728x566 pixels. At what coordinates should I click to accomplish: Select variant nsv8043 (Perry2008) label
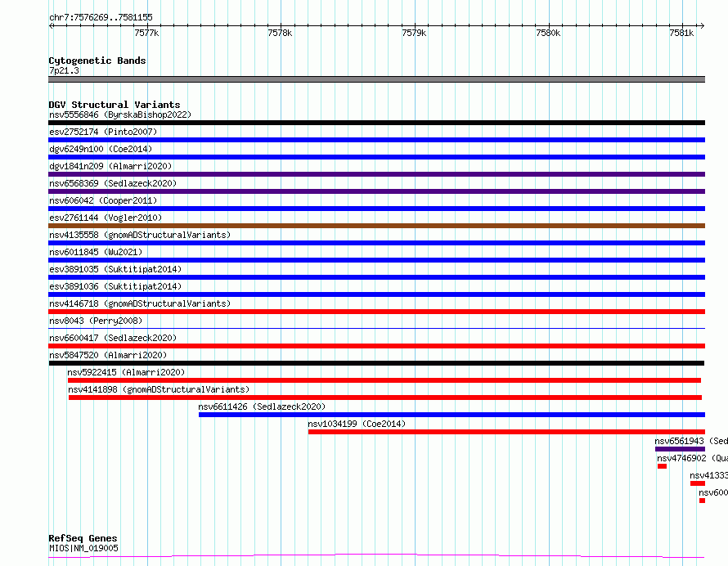point(96,321)
